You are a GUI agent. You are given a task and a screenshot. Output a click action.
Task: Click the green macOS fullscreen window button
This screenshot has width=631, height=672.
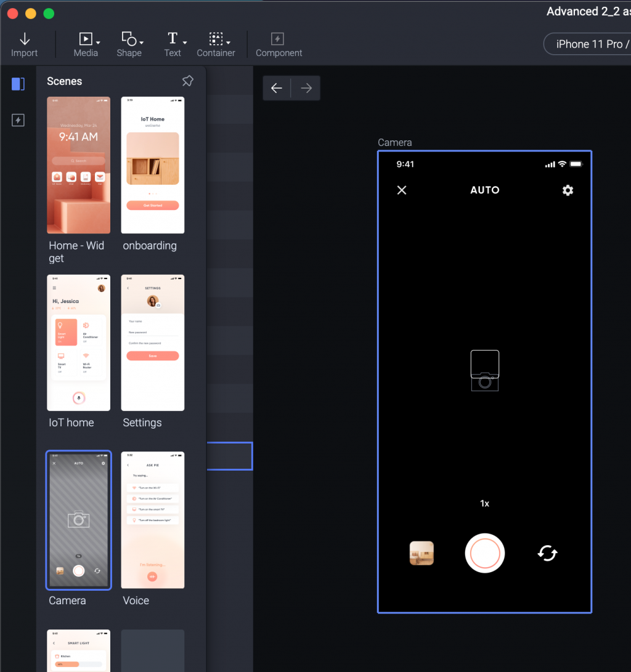(x=49, y=14)
